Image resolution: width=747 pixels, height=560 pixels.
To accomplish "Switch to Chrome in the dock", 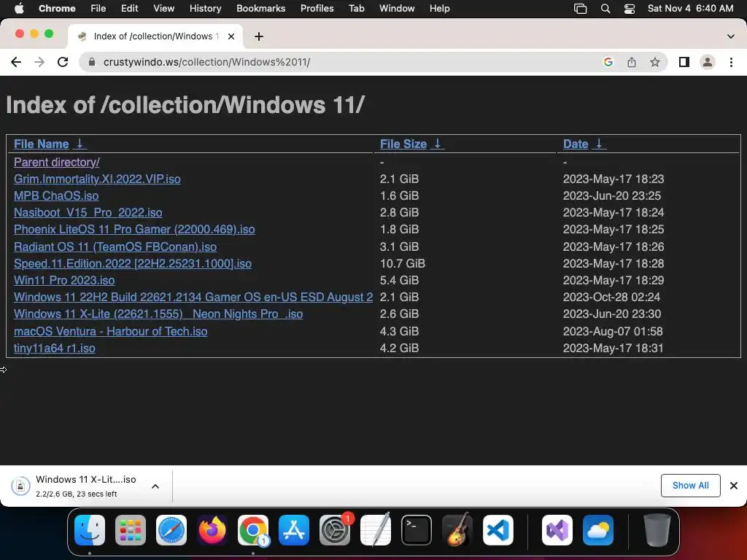I will tap(253, 530).
